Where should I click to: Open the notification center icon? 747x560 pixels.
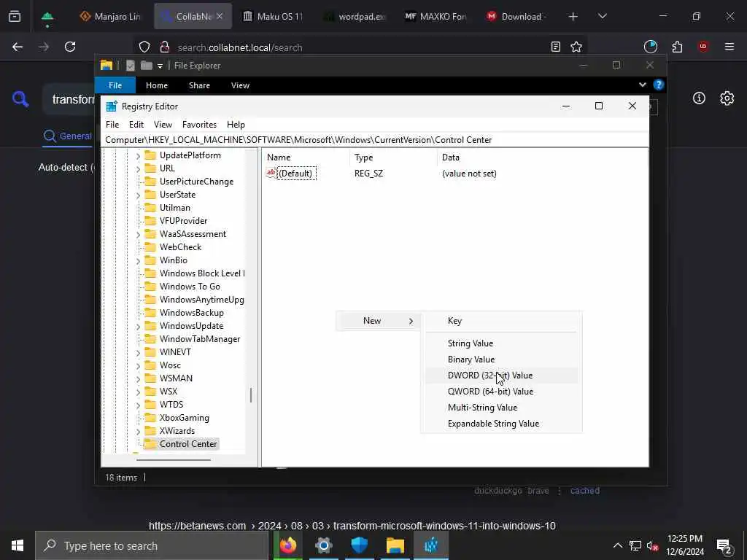[x=724, y=545]
